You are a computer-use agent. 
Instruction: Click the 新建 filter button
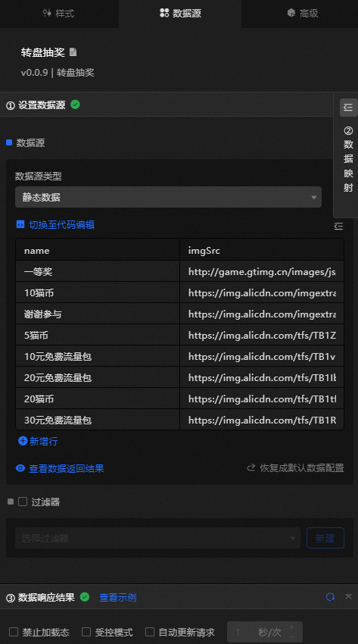[325, 538]
